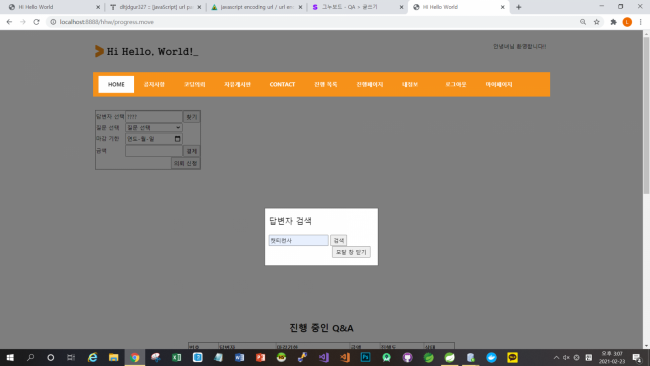
Task: Expand the 질문 선택 dropdown
Action: tap(154, 128)
